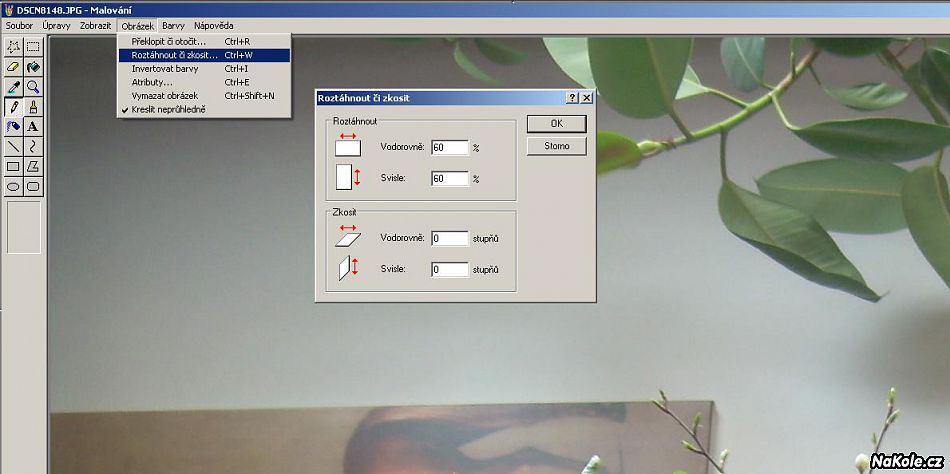Select the Free-Form Select tool
Viewport: 950px width, 474px height.
(13, 46)
